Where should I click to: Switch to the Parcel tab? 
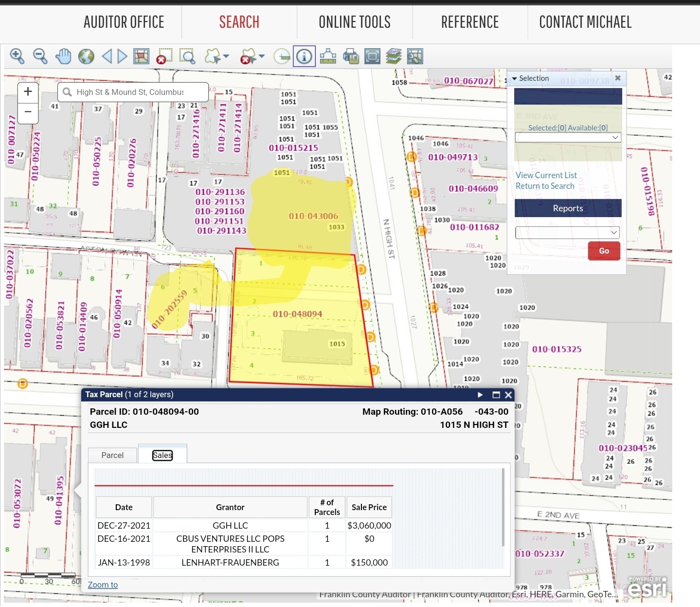click(x=112, y=455)
